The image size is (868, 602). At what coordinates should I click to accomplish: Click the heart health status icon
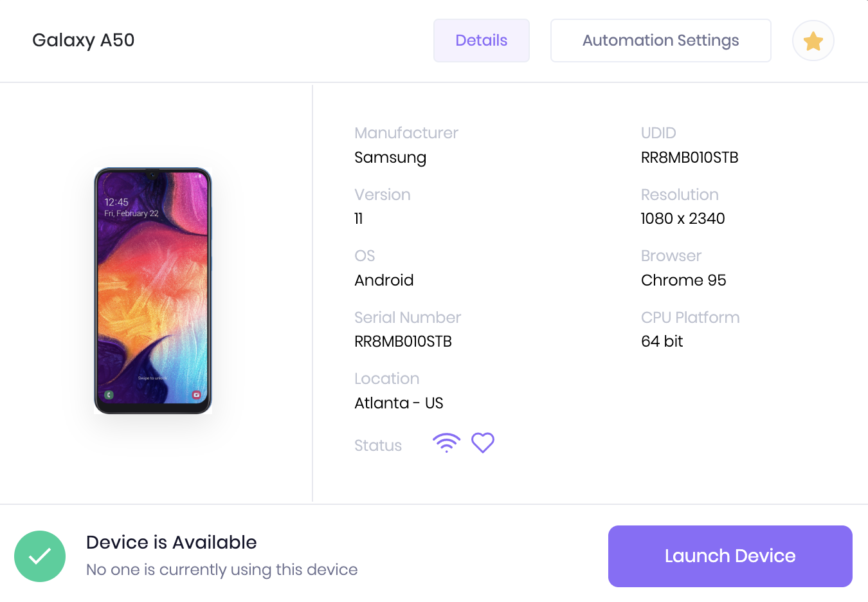483,442
